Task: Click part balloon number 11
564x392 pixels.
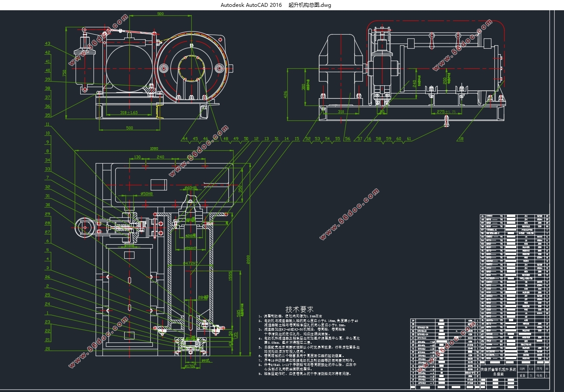Action: [x=47, y=125]
